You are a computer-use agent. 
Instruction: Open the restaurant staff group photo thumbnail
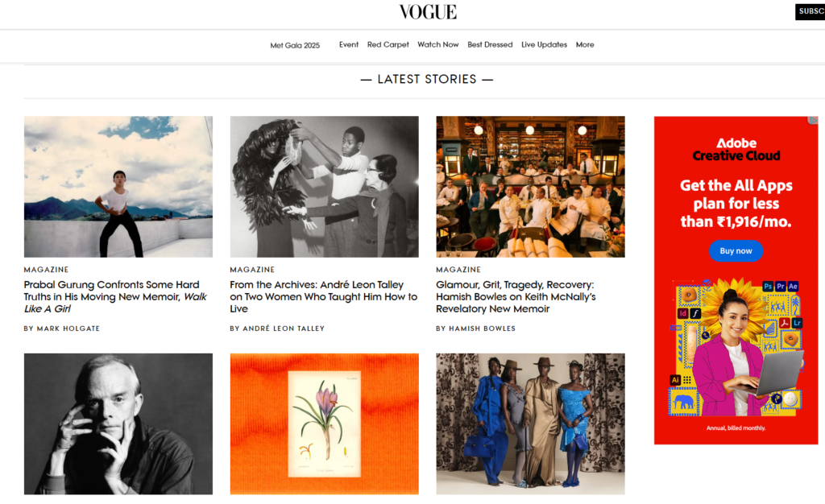click(530, 187)
